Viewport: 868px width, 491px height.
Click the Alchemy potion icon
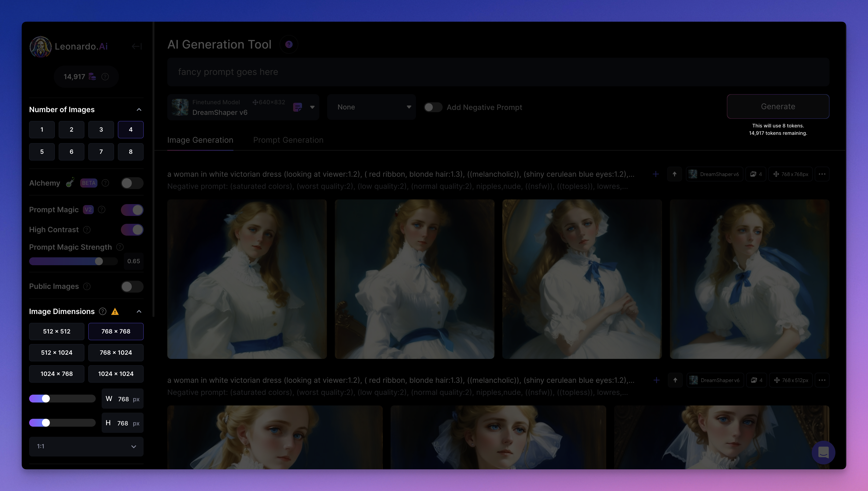click(x=70, y=182)
